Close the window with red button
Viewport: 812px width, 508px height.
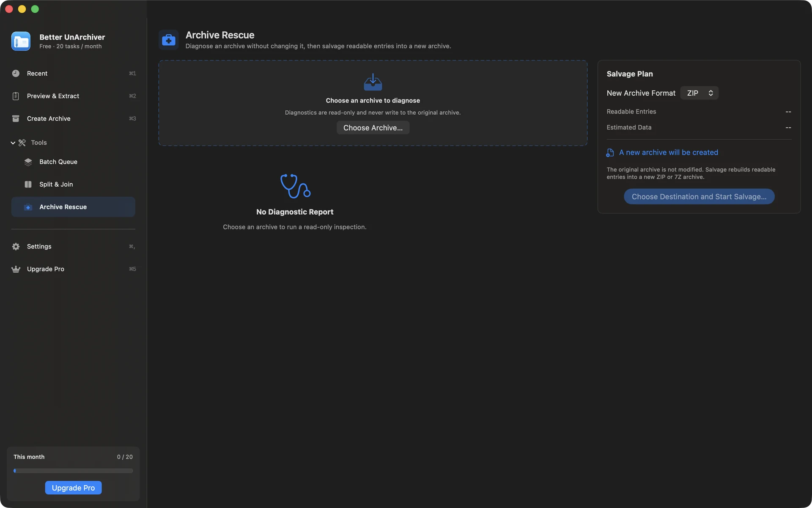click(x=9, y=9)
